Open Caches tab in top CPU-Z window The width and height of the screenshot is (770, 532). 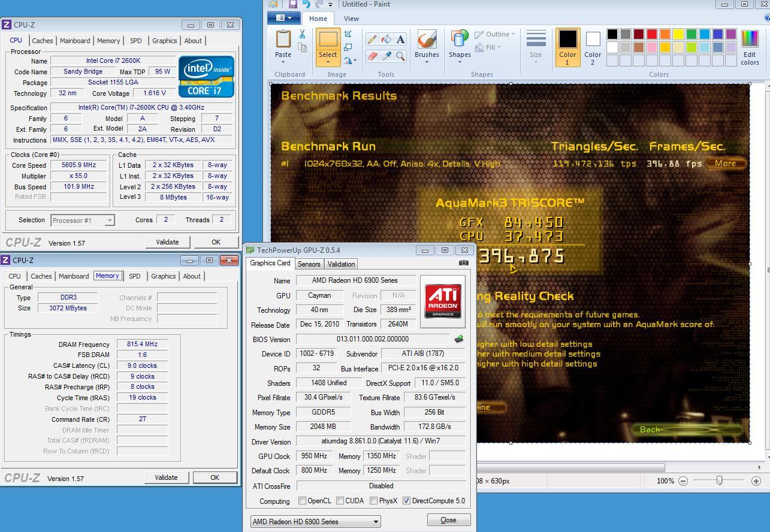[42, 41]
